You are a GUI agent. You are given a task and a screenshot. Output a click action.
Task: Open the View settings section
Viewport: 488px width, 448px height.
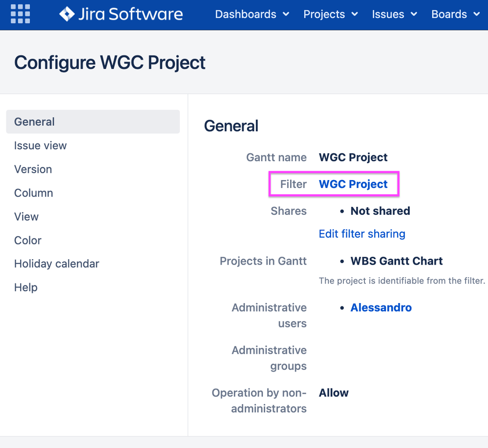tap(26, 216)
